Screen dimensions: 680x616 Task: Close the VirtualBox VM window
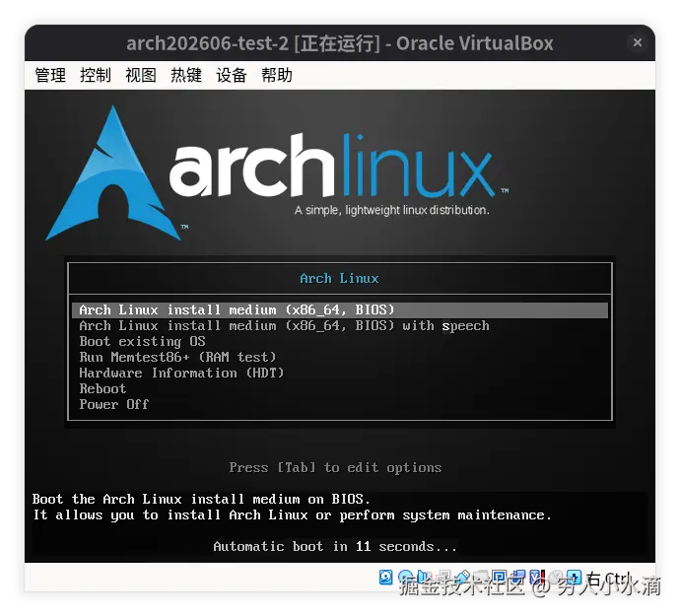click(637, 42)
